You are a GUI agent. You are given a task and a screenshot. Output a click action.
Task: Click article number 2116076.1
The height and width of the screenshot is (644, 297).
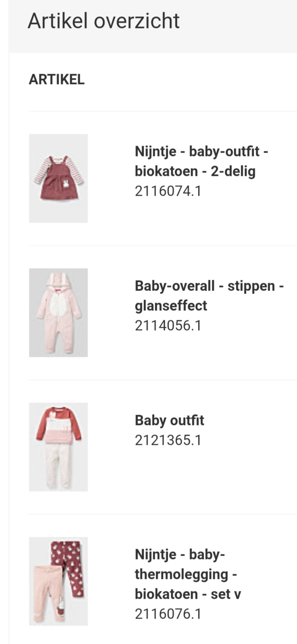(168, 614)
